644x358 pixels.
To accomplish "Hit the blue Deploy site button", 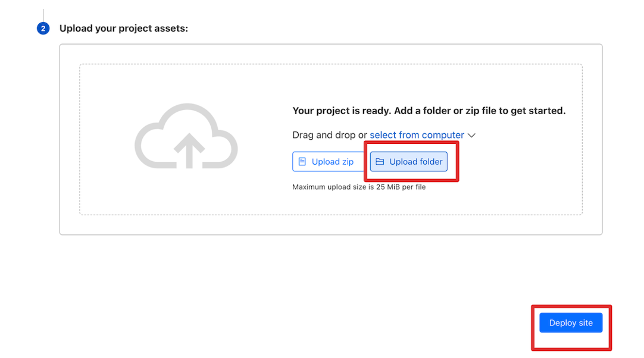I will coord(571,323).
